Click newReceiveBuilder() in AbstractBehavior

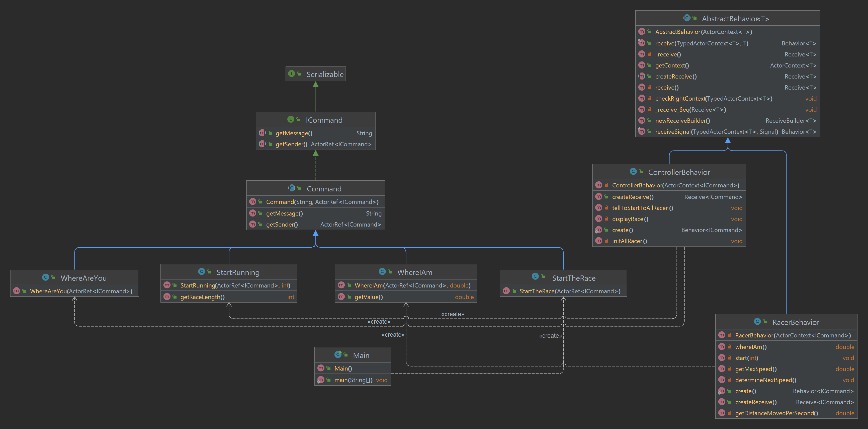click(x=682, y=121)
